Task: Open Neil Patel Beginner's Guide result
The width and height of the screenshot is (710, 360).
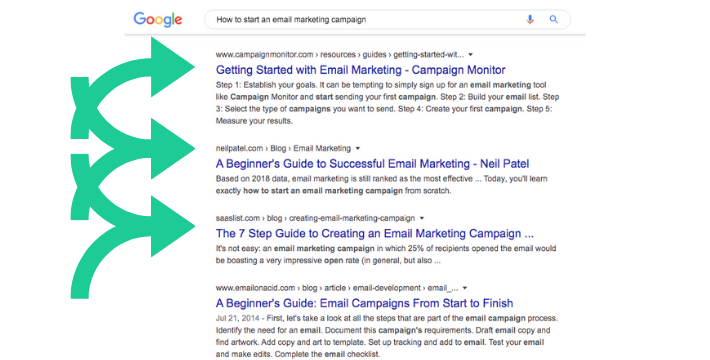Action: [x=372, y=164]
